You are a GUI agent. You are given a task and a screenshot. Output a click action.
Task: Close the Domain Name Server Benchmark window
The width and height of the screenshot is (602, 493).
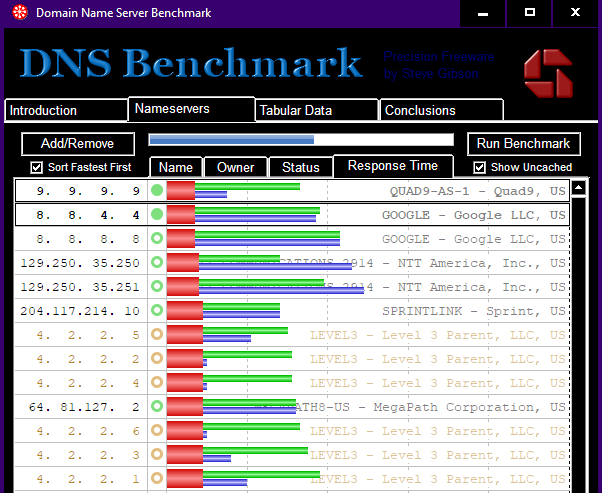(x=575, y=13)
